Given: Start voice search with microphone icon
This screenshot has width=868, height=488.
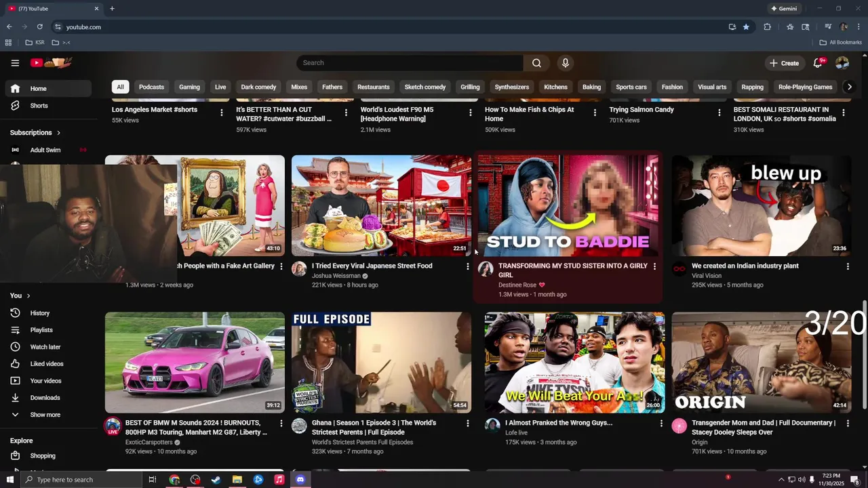Looking at the screenshot, I should (x=565, y=63).
